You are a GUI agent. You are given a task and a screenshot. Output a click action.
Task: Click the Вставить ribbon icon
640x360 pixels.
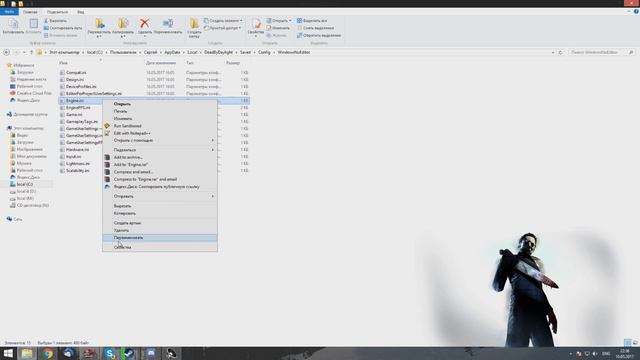click(x=33, y=26)
